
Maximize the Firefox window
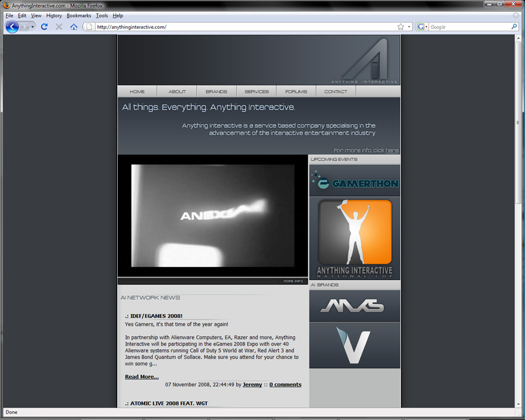[500, 4]
